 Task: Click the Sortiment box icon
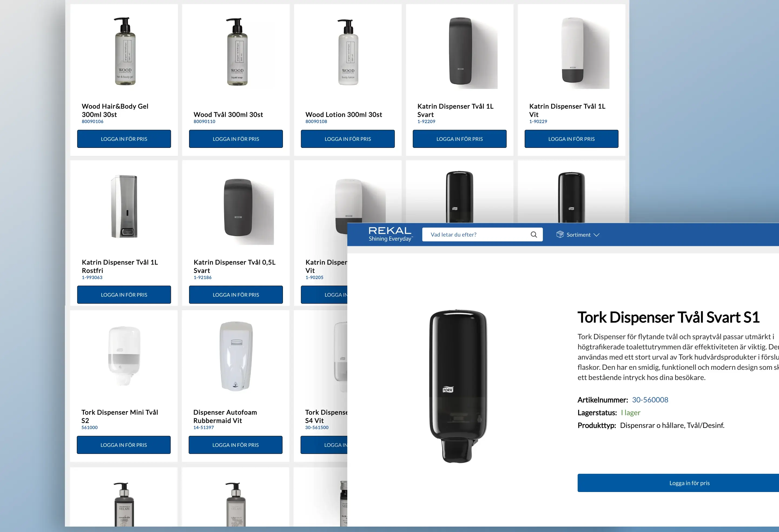click(560, 235)
